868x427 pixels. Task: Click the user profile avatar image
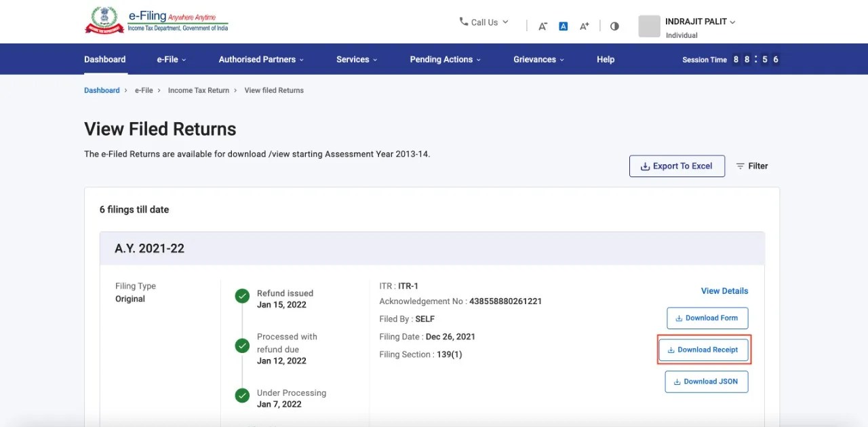click(x=650, y=26)
